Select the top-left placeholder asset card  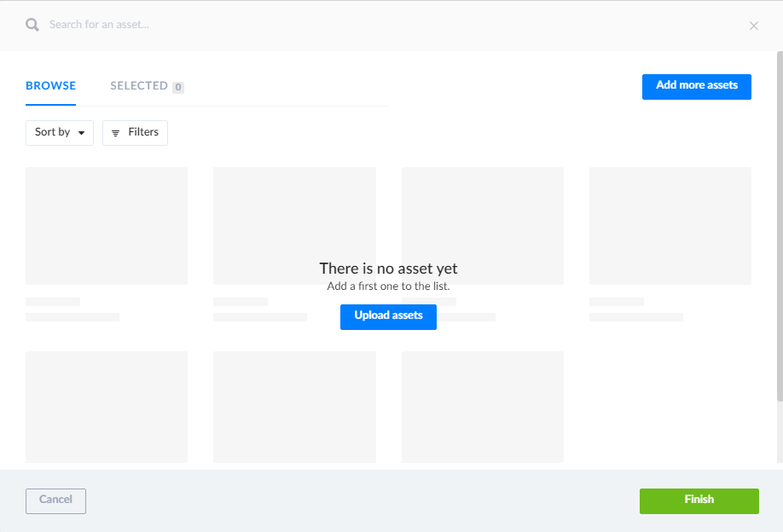point(106,225)
